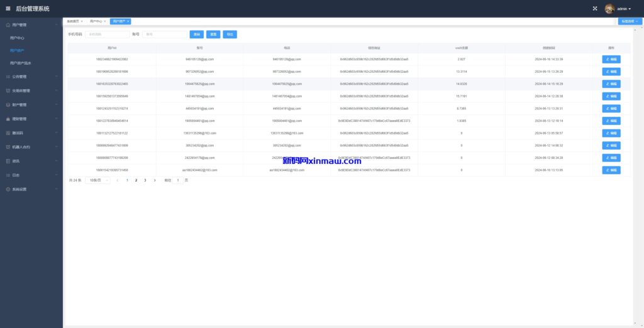The image size is (644, 328).
Task: Open the 10条/页 page size dropdown
Action: tap(96, 180)
